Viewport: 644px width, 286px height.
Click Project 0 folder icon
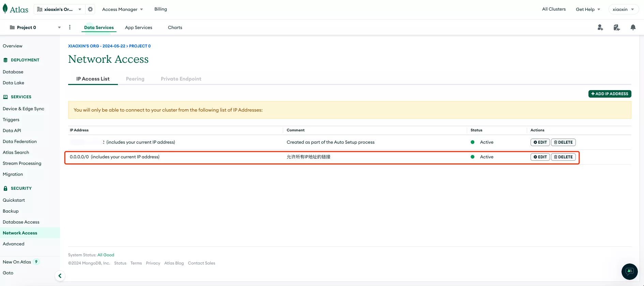coord(12,27)
